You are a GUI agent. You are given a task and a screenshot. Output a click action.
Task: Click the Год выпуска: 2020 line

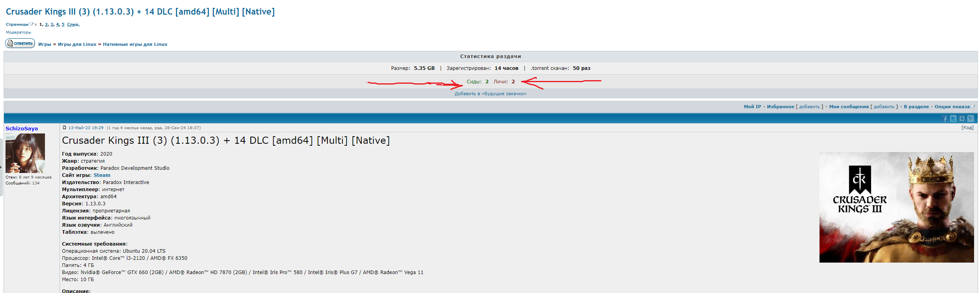tap(87, 154)
